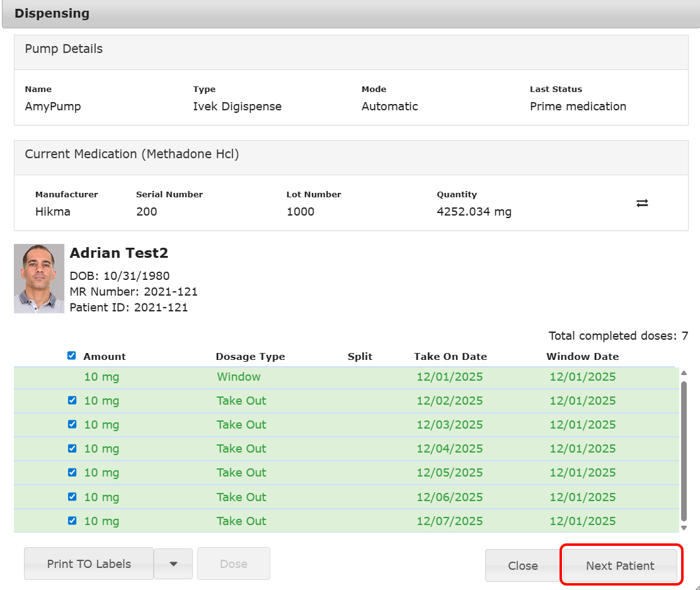Click the Window Date column header

(x=582, y=356)
